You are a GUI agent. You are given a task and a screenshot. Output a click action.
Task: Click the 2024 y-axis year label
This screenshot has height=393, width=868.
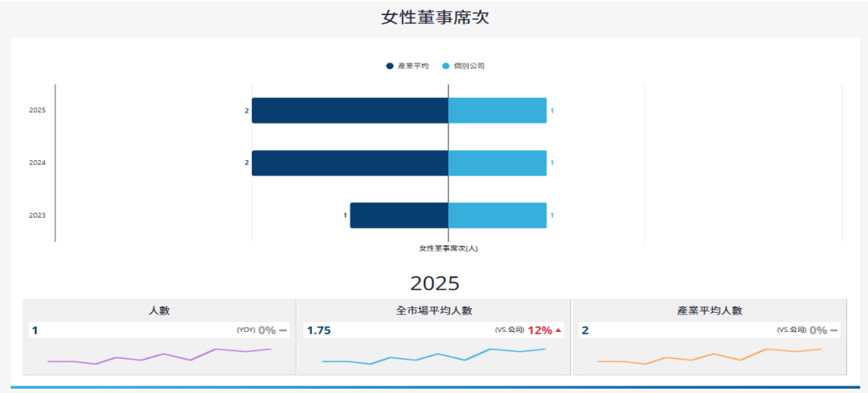38,163
